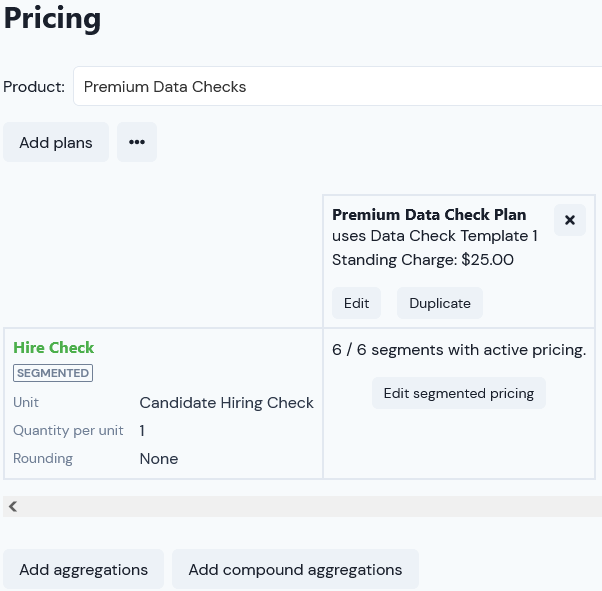Select the Premium Data Check Plan title

[429, 215]
